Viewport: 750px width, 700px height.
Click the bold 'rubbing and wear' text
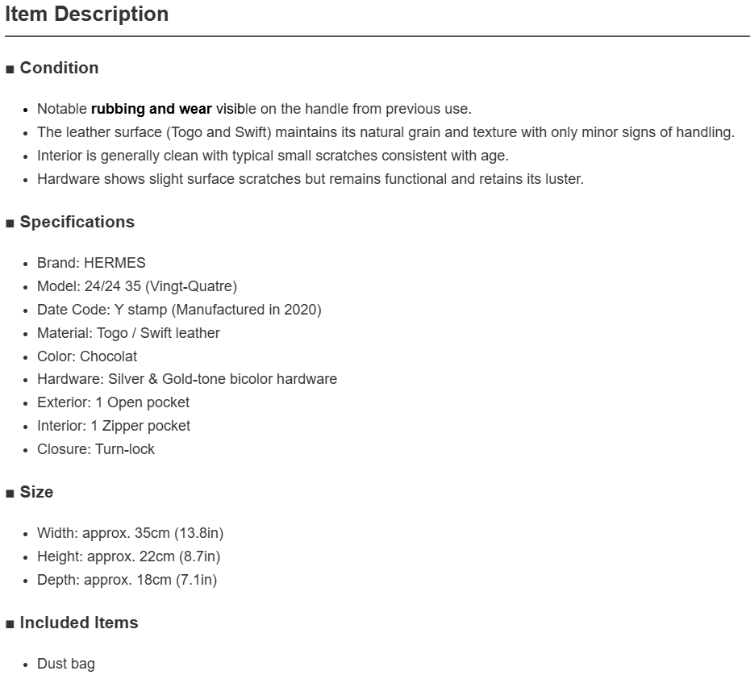coord(151,109)
